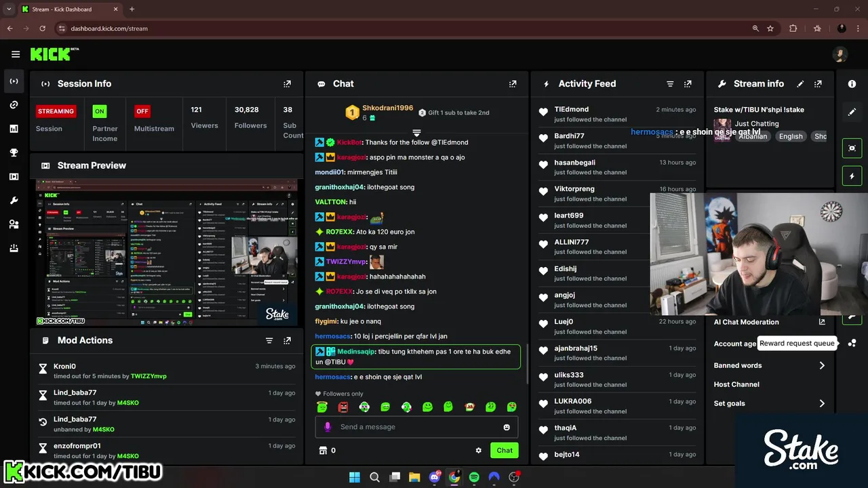This screenshot has height=488, width=868.
Task: Click the Account age option
Action: click(735, 344)
